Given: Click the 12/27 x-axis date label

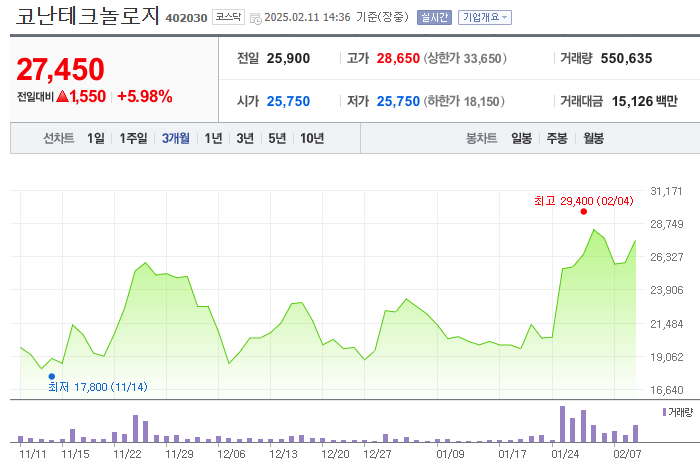Looking at the screenshot, I should [x=377, y=454].
